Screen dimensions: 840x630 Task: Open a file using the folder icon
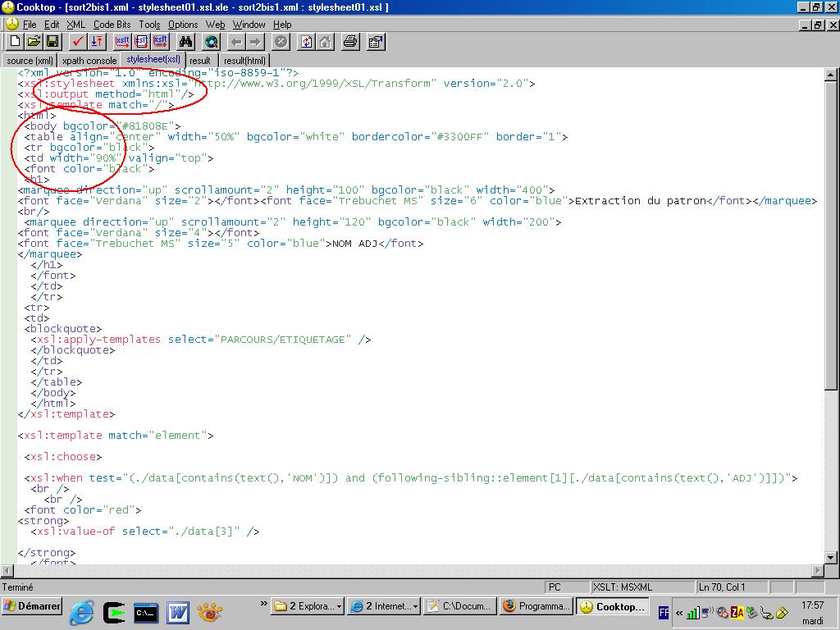pyautogui.click(x=34, y=41)
